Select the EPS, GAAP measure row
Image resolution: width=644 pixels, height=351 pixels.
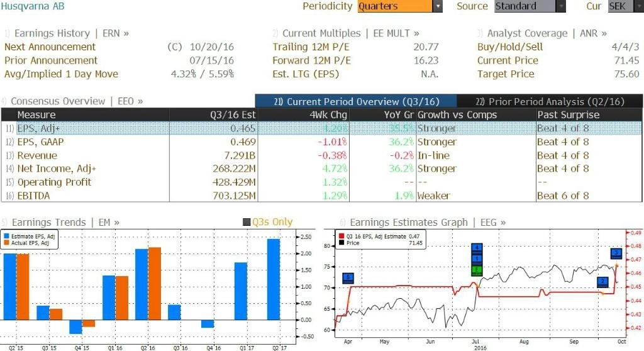(322, 142)
